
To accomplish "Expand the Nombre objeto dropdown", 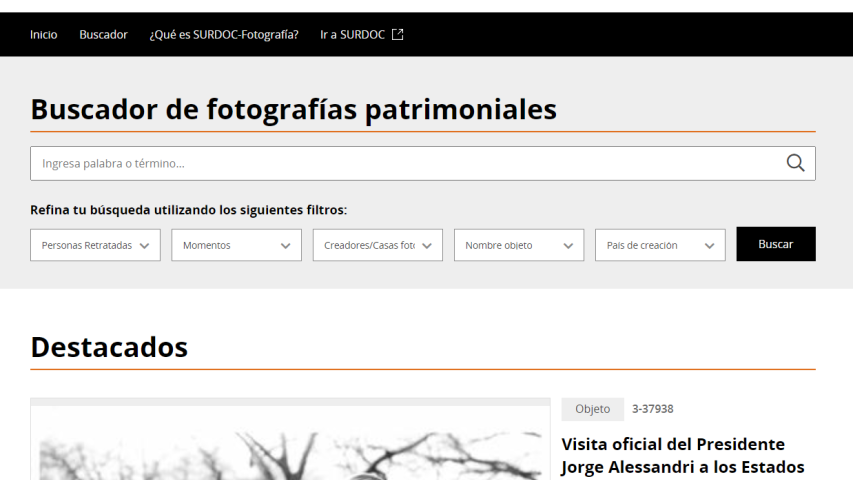I will (x=519, y=245).
